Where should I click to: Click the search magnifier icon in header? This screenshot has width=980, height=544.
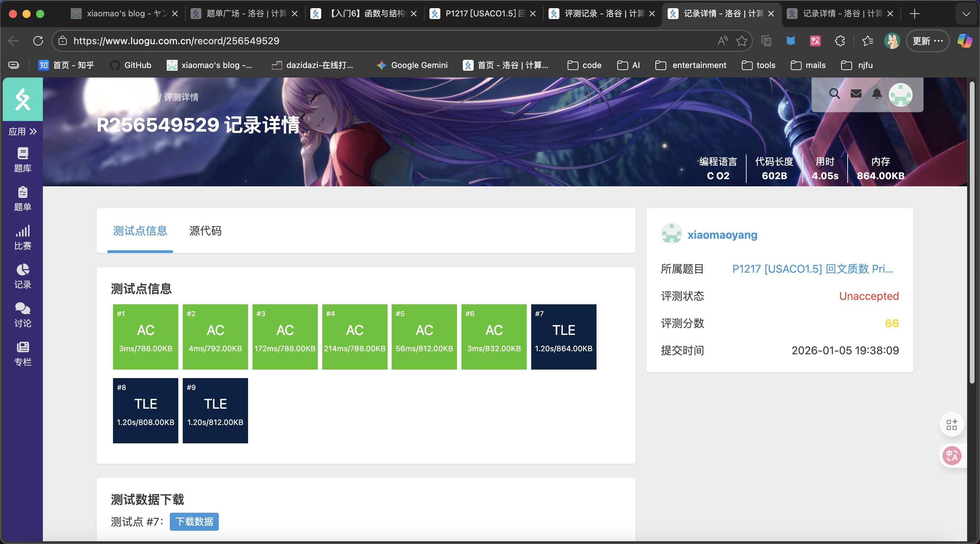834,93
